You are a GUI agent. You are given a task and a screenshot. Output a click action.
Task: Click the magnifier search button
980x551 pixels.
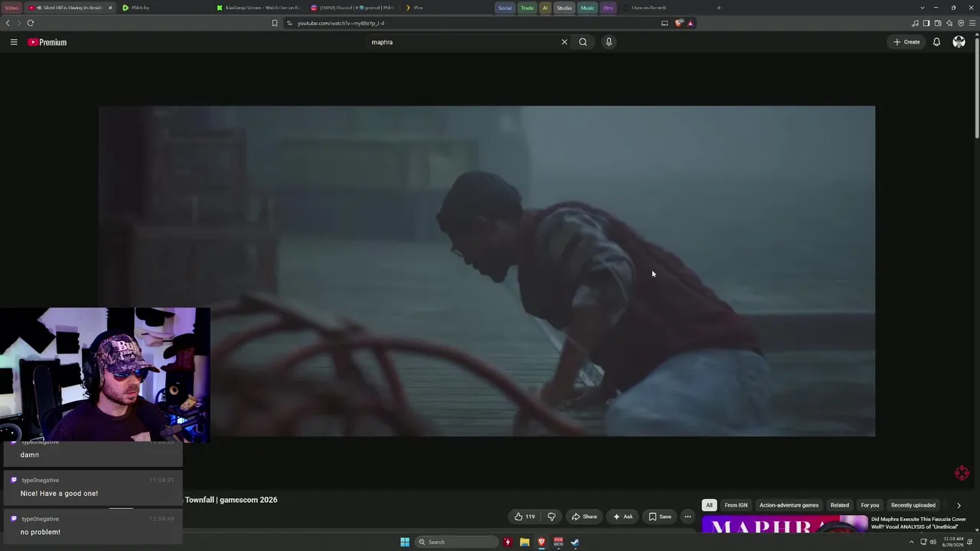[x=583, y=42]
